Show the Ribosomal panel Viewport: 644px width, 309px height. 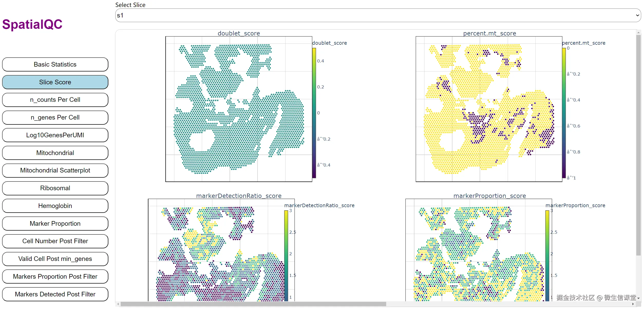(x=55, y=188)
